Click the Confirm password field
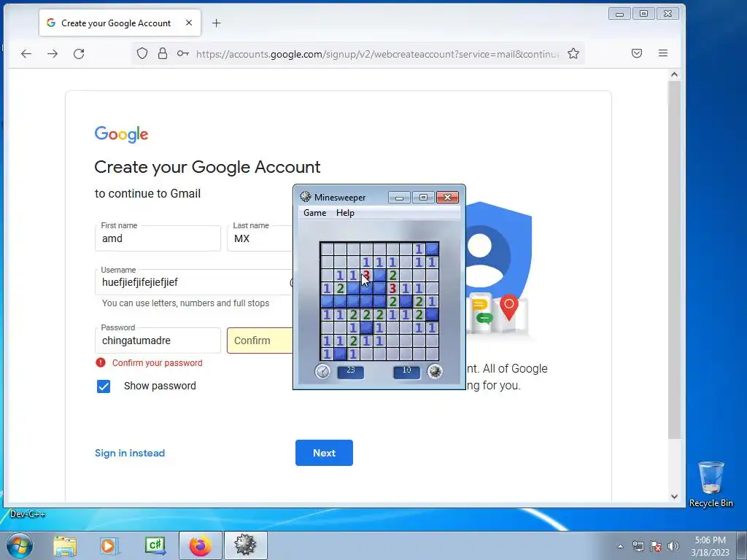 pos(260,341)
